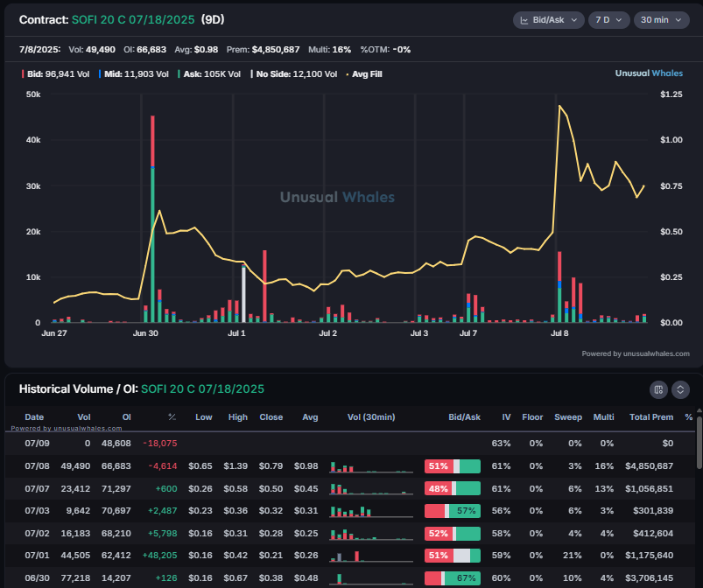Click the 06/30 bid/ask bar showing 67%

click(x=453, y=578)
